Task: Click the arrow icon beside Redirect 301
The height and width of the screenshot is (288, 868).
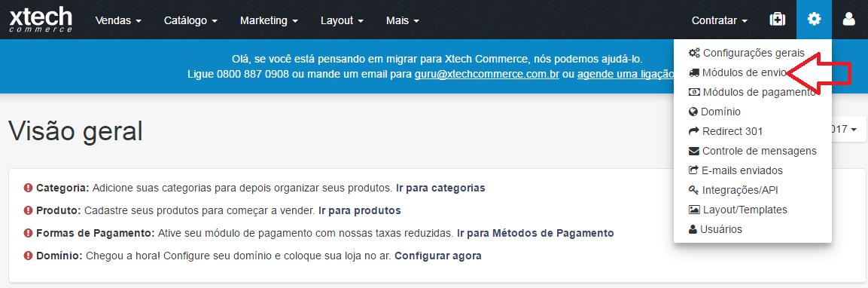Action: [x=693, y=131]
